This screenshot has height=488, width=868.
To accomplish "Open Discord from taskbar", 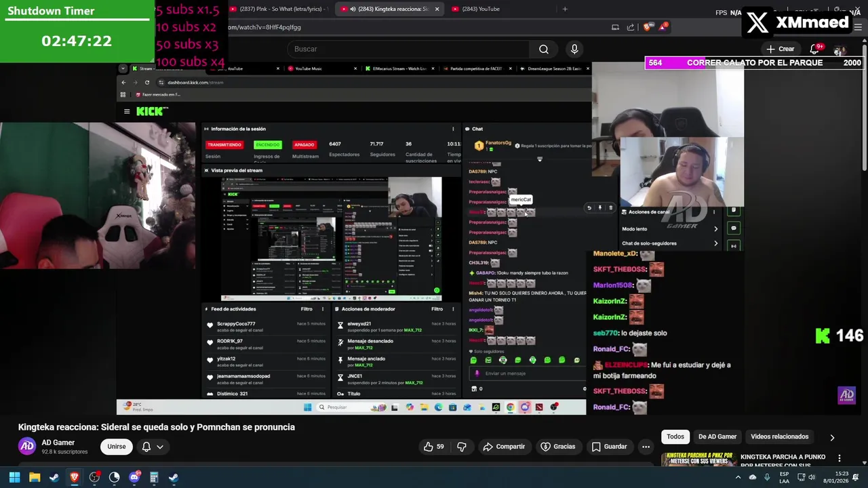I will coord(134,477).
